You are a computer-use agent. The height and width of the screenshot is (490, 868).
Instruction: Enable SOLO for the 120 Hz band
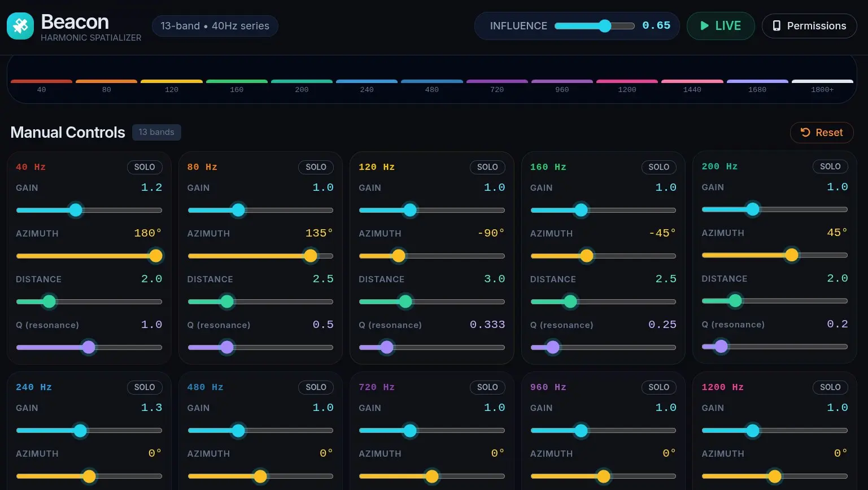487,167
